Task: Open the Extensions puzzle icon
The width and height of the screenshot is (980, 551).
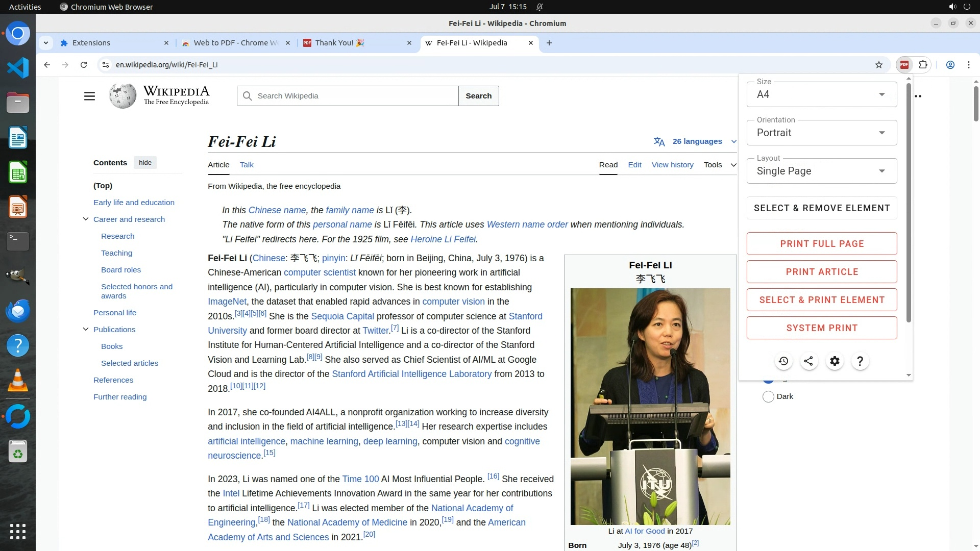Action: click(x=923, y=65)
